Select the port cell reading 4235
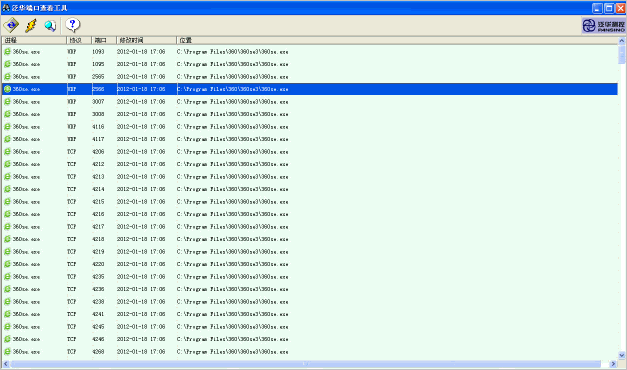The height and width of the screenshot is (370, 627). point(98,276)
